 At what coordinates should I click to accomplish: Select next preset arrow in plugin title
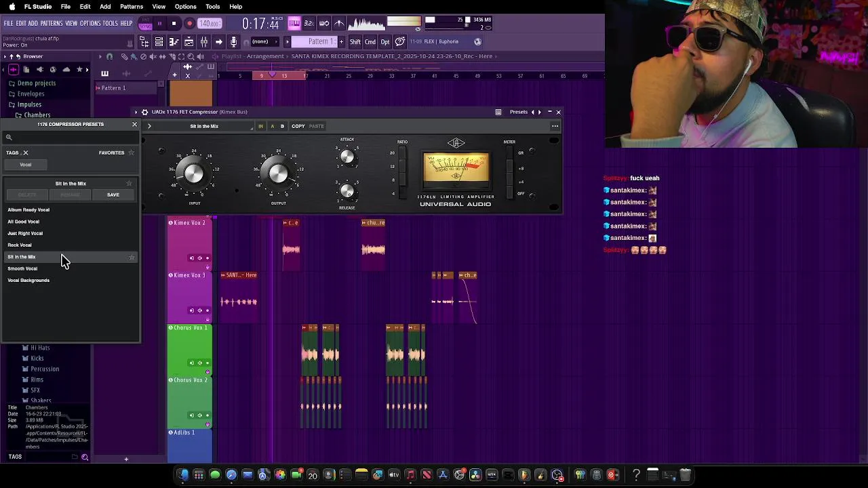click(x=540, y=112)
